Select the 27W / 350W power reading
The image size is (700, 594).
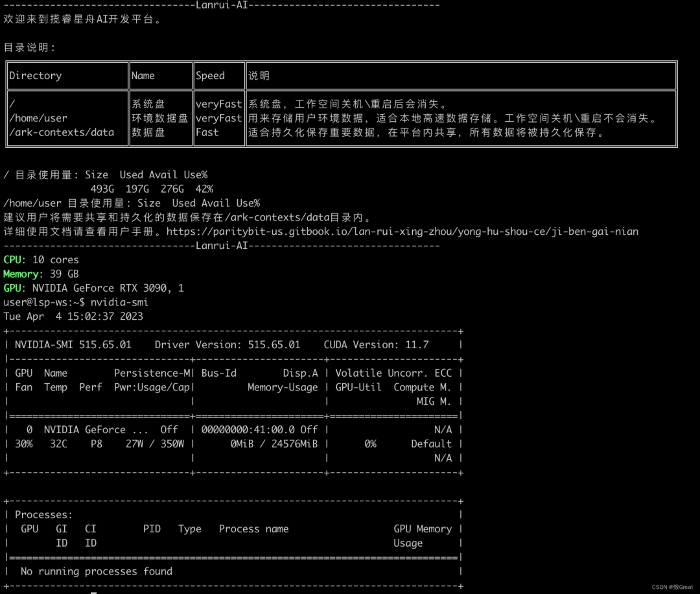(154, 444)
